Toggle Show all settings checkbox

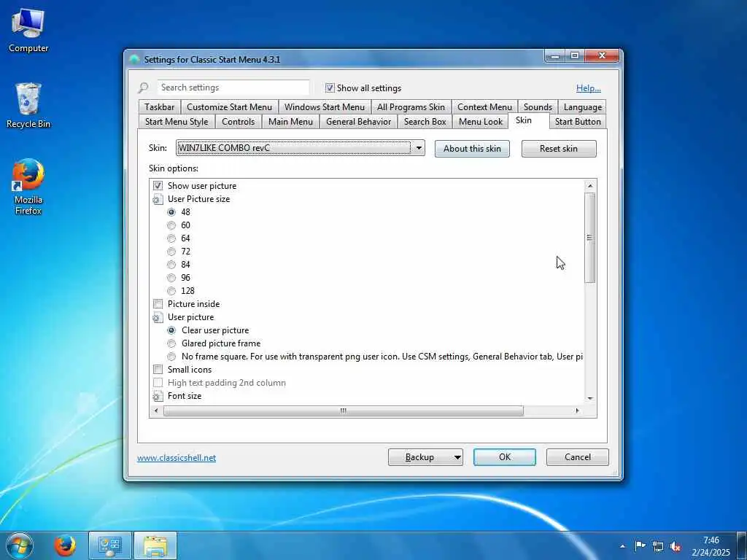[330, 87]
